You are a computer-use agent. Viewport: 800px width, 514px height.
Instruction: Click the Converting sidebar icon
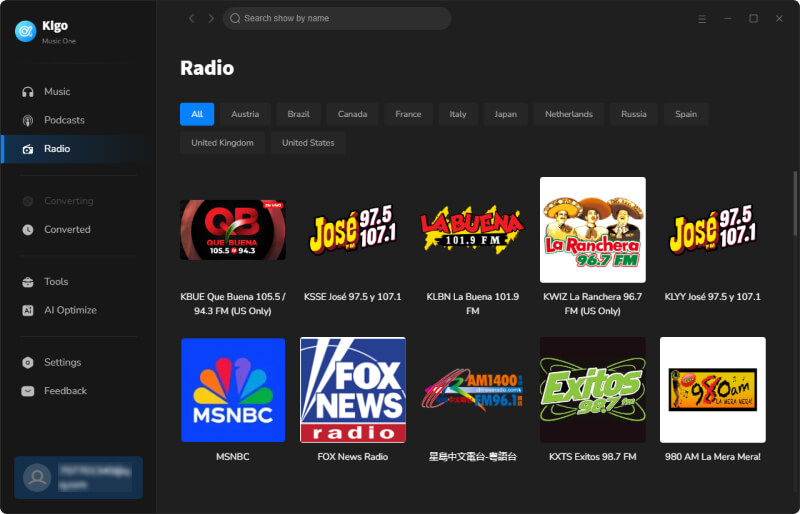(x=28, y=201)
